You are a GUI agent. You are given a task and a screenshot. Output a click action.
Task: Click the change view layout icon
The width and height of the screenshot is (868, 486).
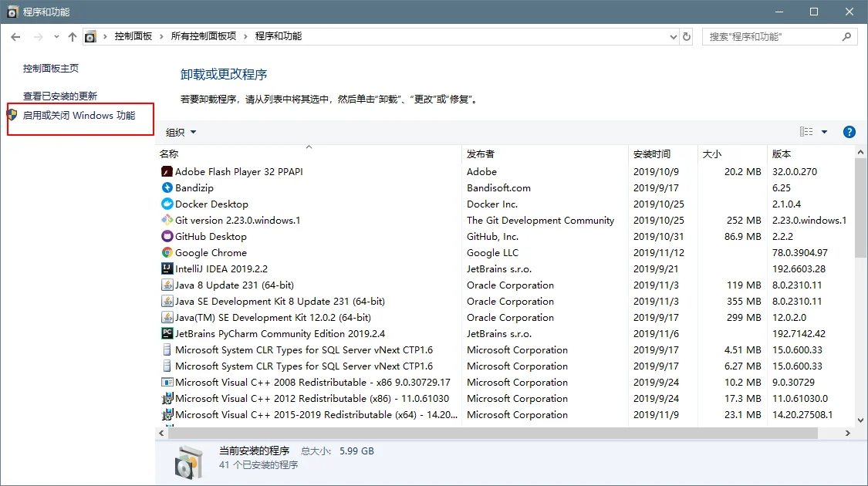click(x=806, y=132)
